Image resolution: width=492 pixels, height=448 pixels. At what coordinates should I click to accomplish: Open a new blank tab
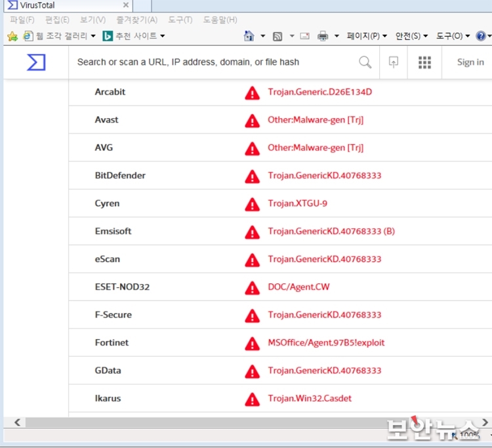[x=142, y=5]
